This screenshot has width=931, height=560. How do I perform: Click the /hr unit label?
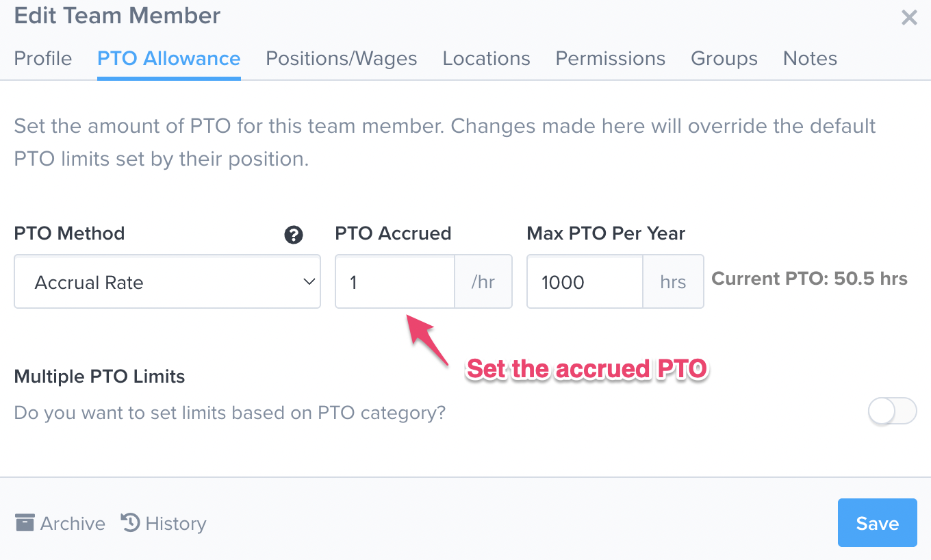483,282
